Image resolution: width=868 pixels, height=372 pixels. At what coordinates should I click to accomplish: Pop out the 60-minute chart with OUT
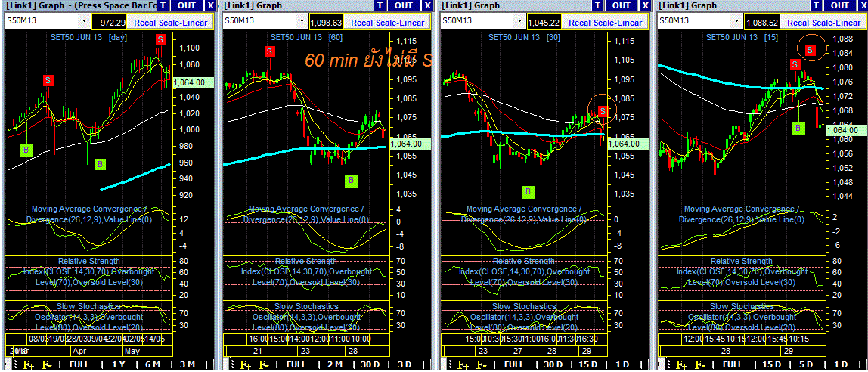point(404,5)
